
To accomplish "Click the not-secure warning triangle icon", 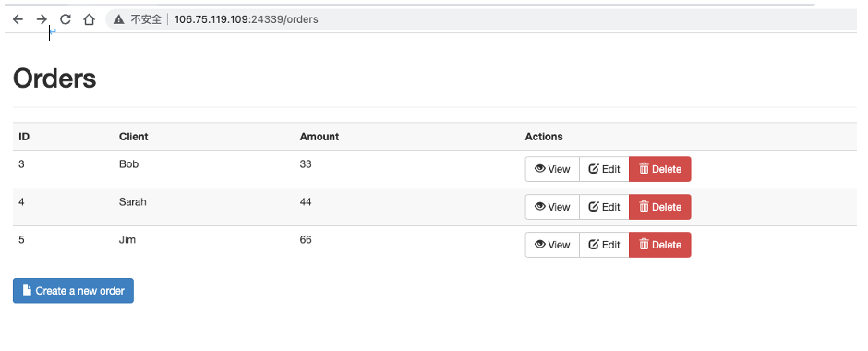I will [118, 19].
